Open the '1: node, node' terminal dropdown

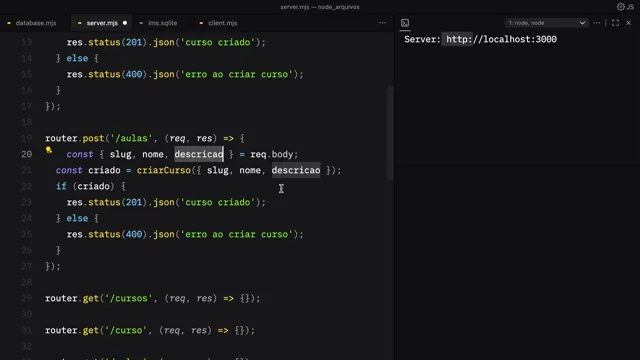(x=547, y=23)
